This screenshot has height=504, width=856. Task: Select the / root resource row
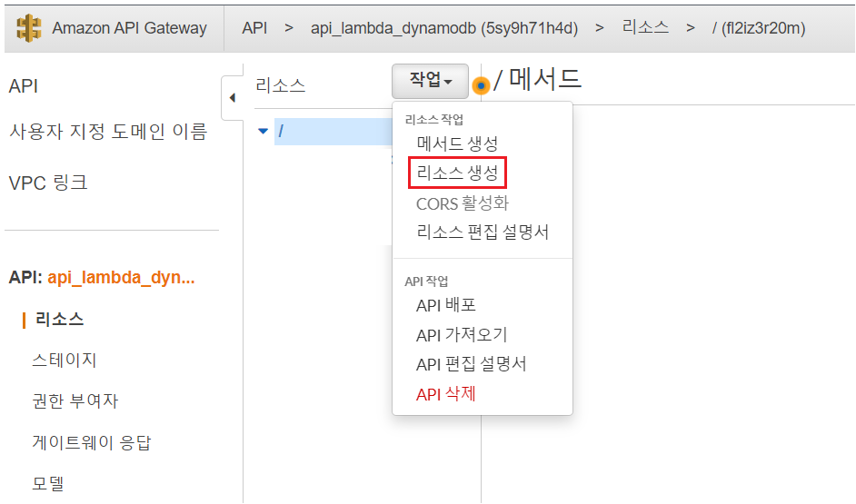(333, 132)
